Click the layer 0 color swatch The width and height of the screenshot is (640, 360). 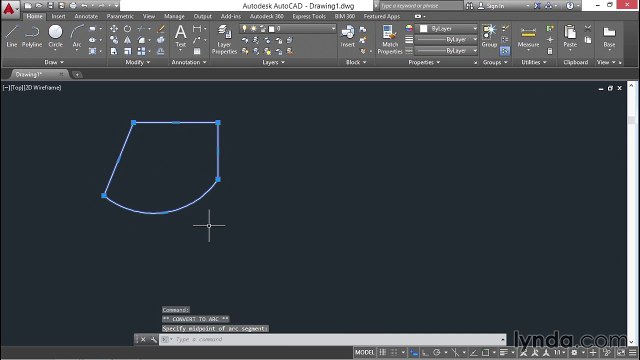271,29
